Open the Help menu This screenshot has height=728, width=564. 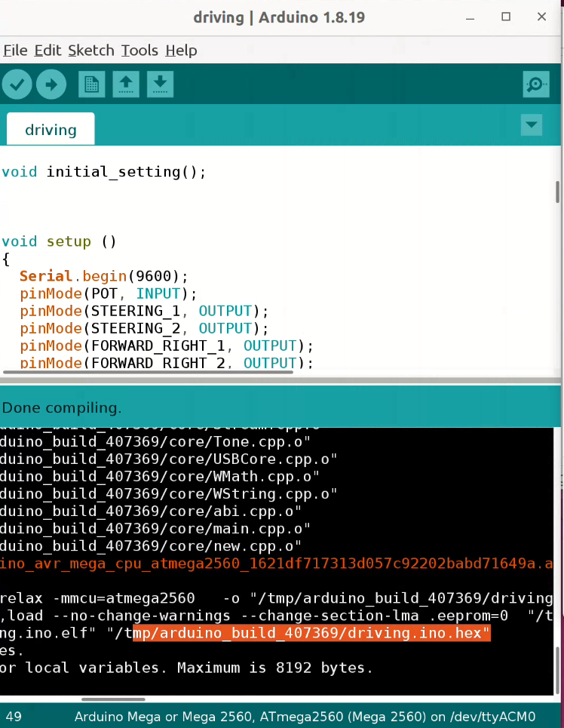tap(181, 50)
